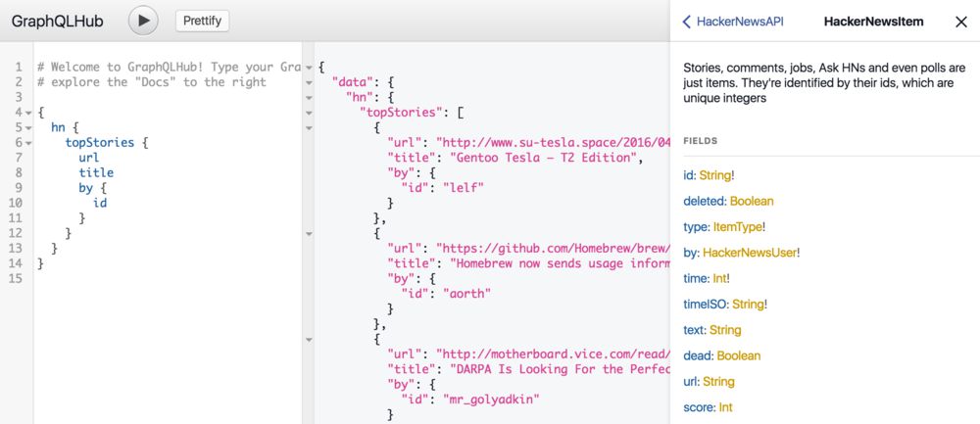Image resolution: width=980 pixels, height=424 pixels.
Task: Open the String type of id field
Action: [x=715, y=175]
